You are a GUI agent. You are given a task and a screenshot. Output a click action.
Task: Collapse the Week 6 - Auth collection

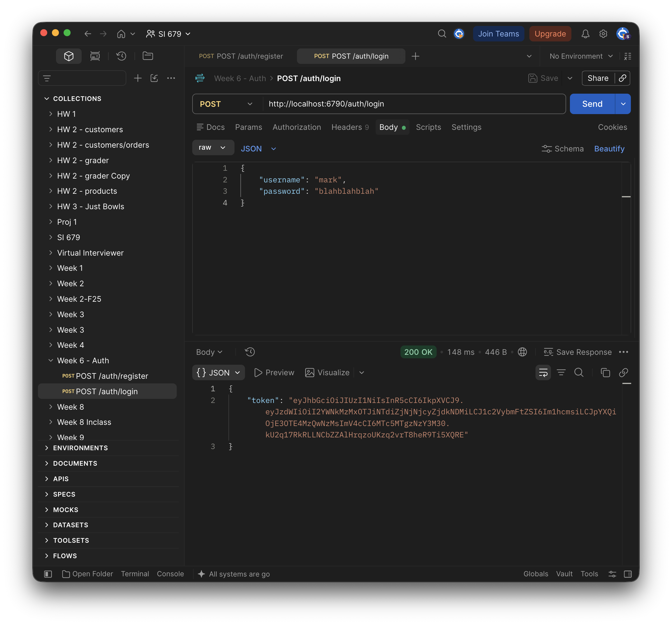pyautogui.click(x=51, y=361)
